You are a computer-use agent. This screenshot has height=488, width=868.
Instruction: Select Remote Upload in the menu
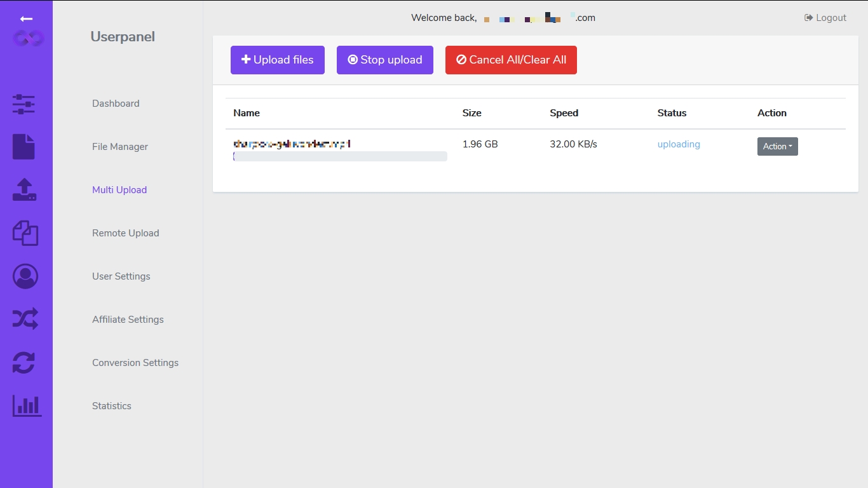[126, 233]
